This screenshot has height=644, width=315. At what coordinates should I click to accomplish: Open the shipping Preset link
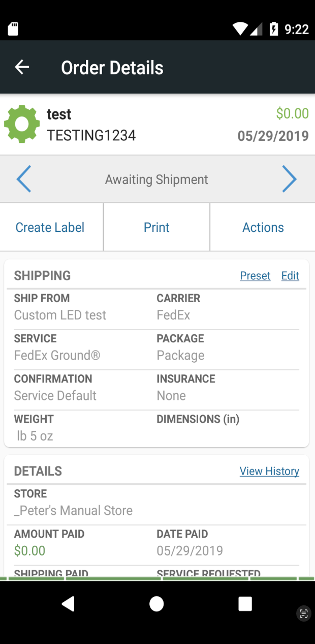pos(255,276)
